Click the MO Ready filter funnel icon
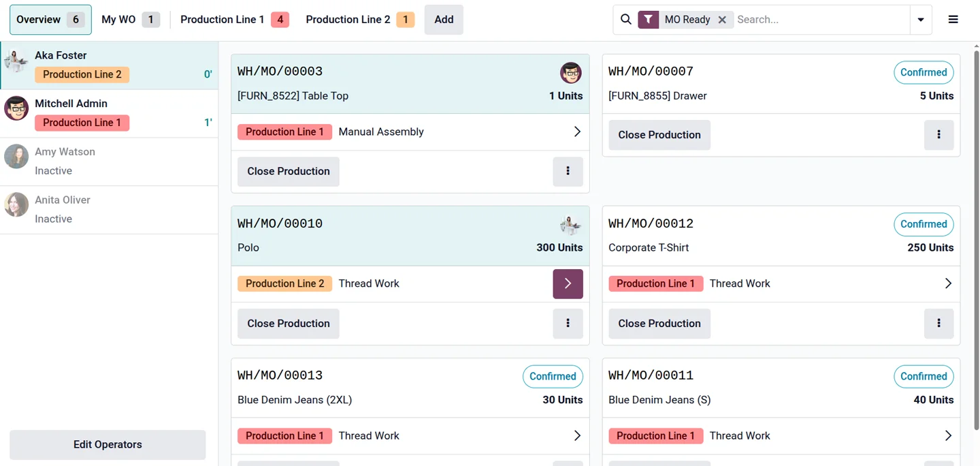The height and width of the screenshot is (466, 980). tap(649, 20)
